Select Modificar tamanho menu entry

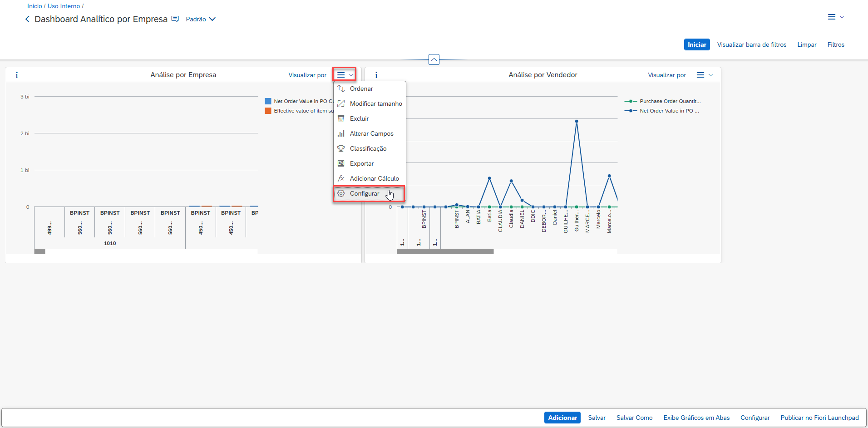(375, 103)
